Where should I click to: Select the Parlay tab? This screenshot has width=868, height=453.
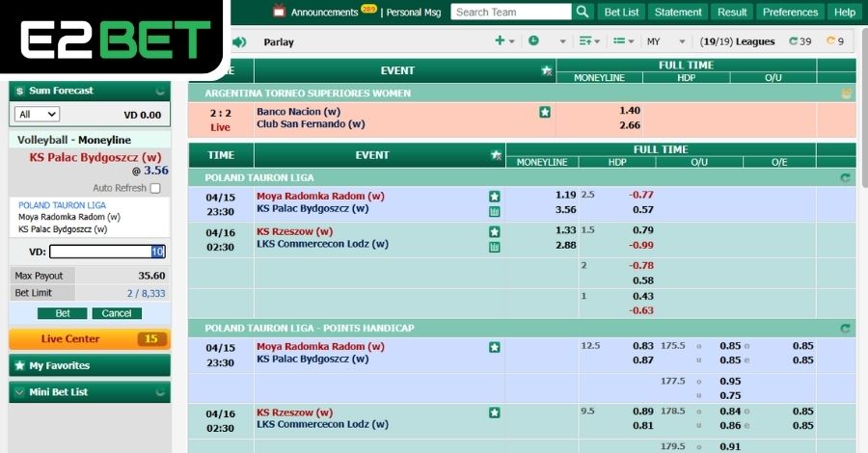(279, 42)
